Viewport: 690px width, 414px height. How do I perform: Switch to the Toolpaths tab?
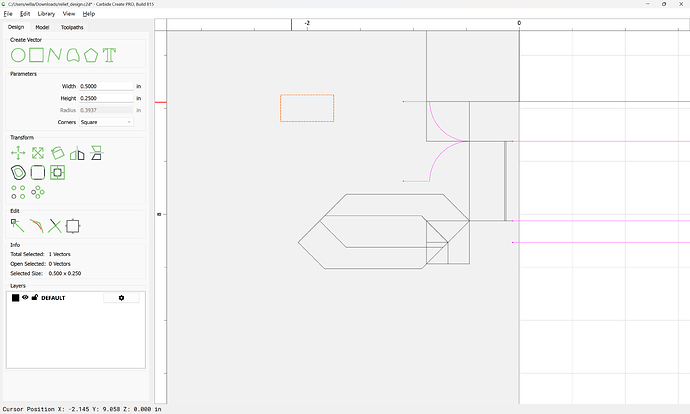tap(72, 27)
